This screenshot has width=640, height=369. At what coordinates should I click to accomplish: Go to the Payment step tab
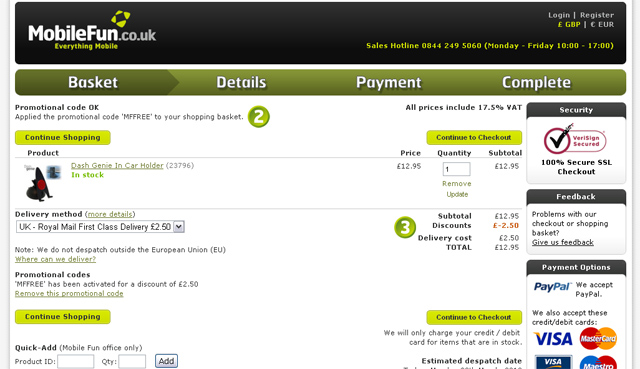389,82
